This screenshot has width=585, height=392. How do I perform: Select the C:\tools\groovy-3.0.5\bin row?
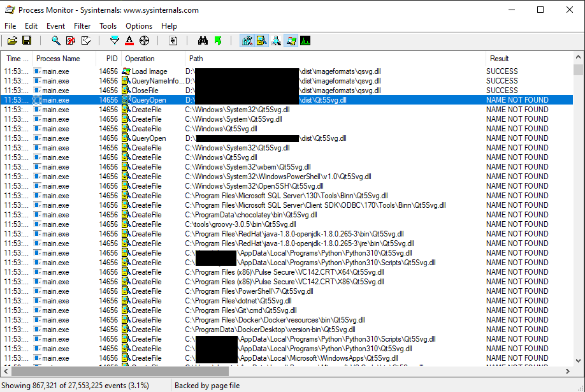(x=287, y=224)
